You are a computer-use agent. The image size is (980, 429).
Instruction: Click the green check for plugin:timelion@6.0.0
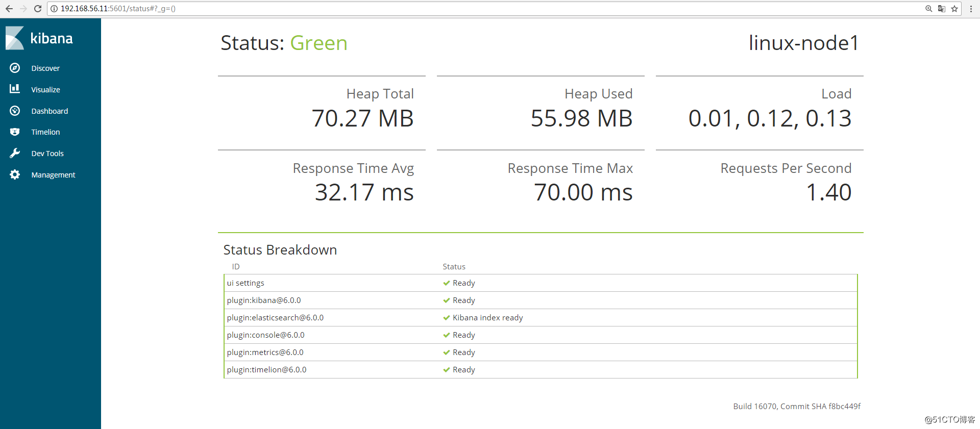(x=447, y=370)
